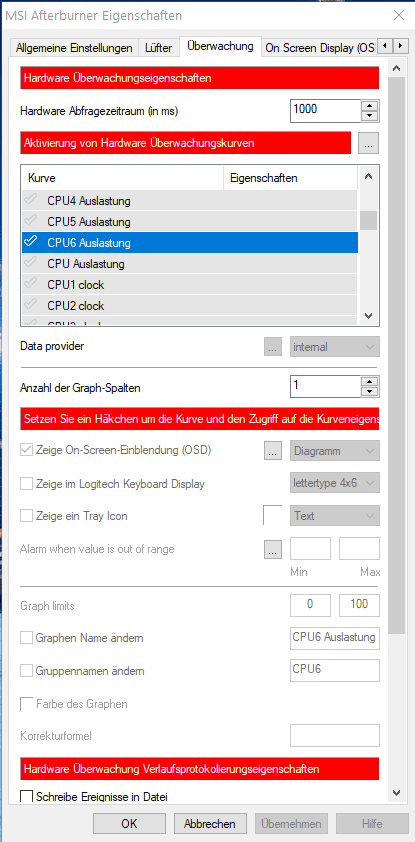Click the left arrow of the tab scroller
415x842 pixels.
[385, 47]
